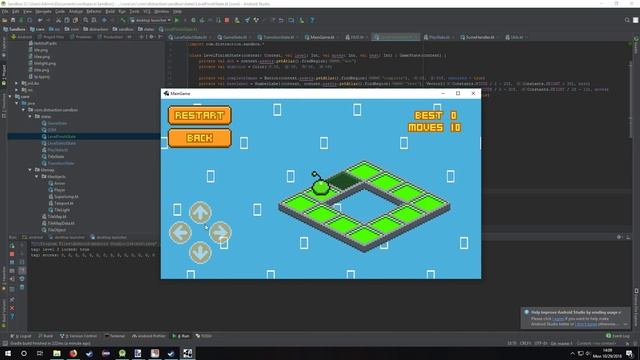The width and height of the screenshot is (640, 360).
Task: Open the Edit menu
Action: point(16,11)
